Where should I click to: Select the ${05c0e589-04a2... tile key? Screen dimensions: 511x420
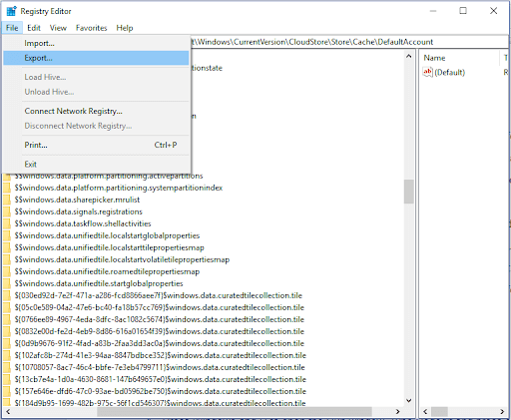click(160, 307)
